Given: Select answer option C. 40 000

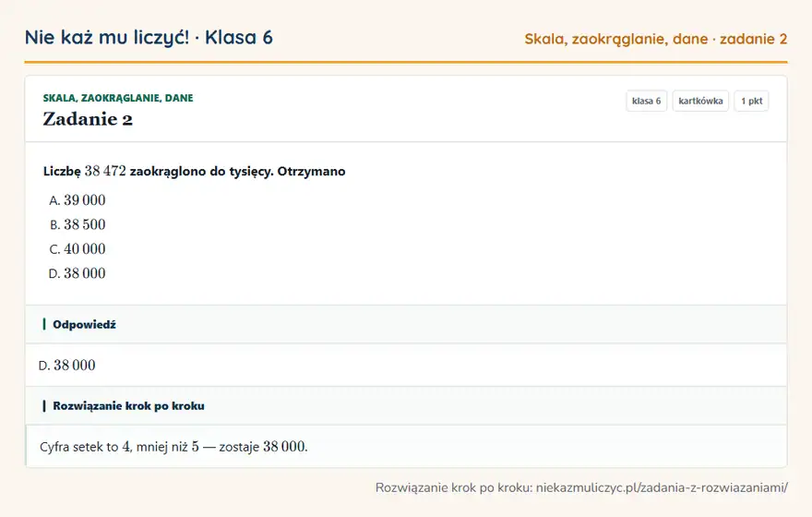Looking at the screenshot, I should coord(78,249).
